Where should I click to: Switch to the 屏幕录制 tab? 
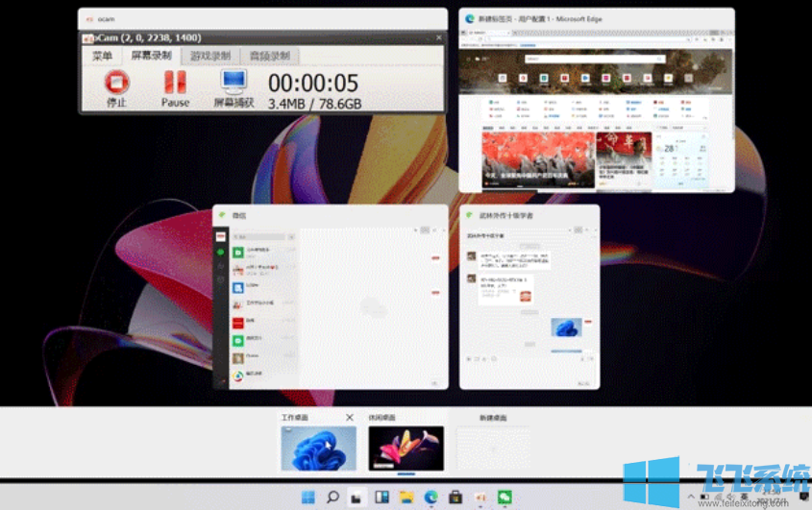pyautogui.click(x=151, y=56)
